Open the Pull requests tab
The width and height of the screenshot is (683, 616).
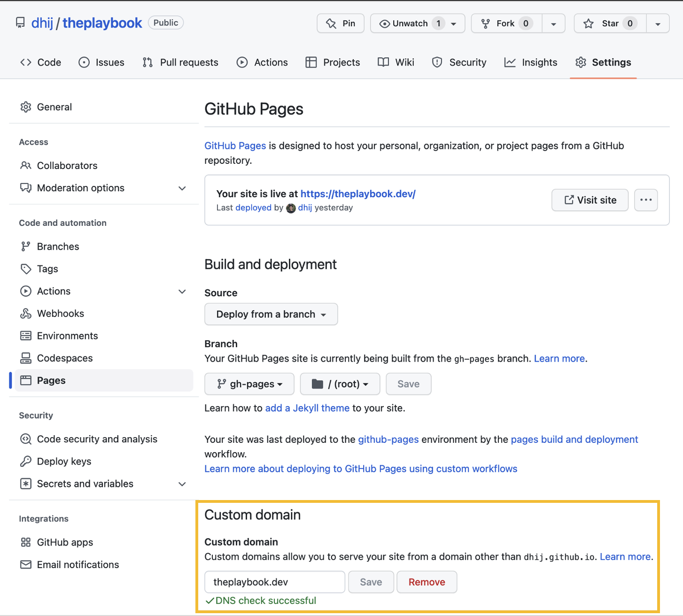click(180, 62)
